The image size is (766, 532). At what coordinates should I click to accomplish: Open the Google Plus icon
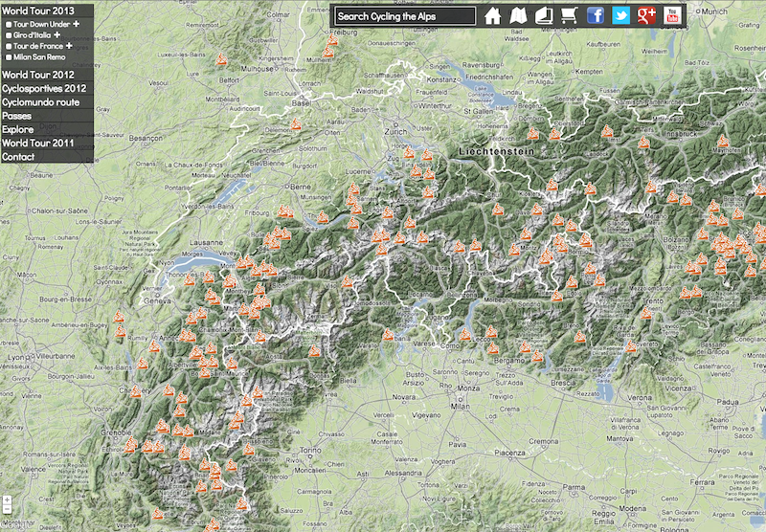(646, 16)
